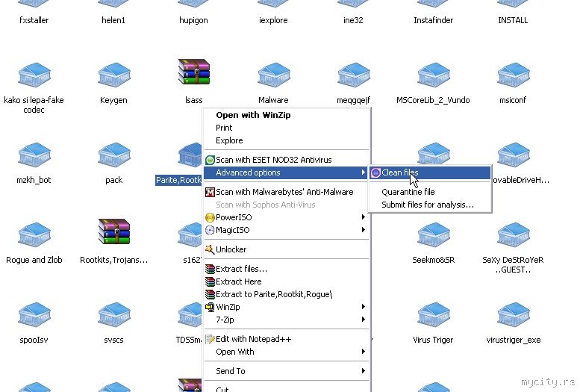
Task: Choose Explore from context menu
Action: [x=287, y=140]
